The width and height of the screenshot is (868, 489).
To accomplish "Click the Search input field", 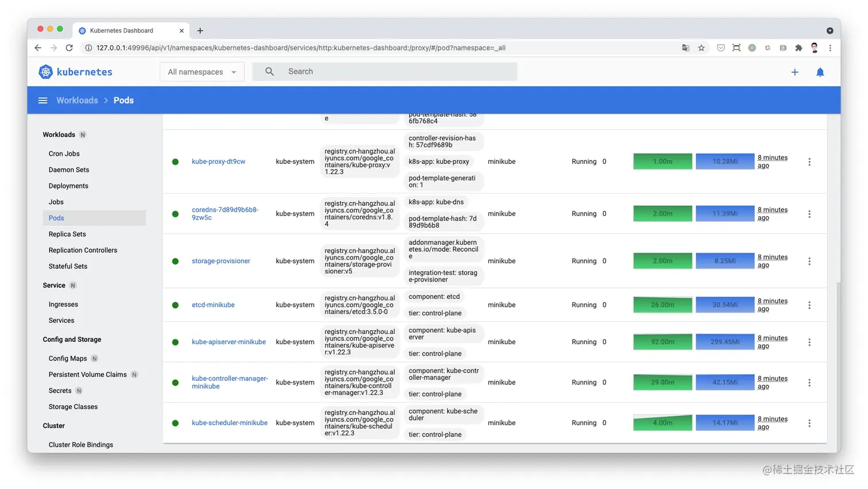I will click(385, 71).
